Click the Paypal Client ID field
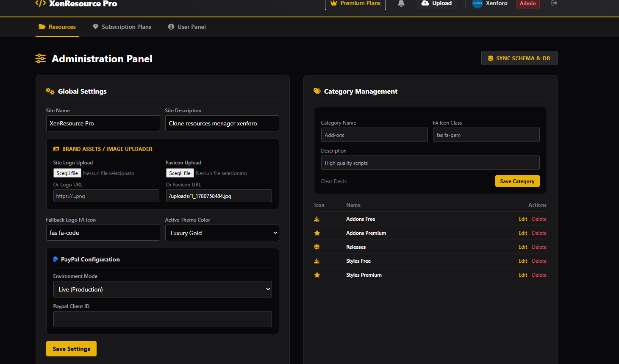 pyautogui.click(x=163, y=319)
